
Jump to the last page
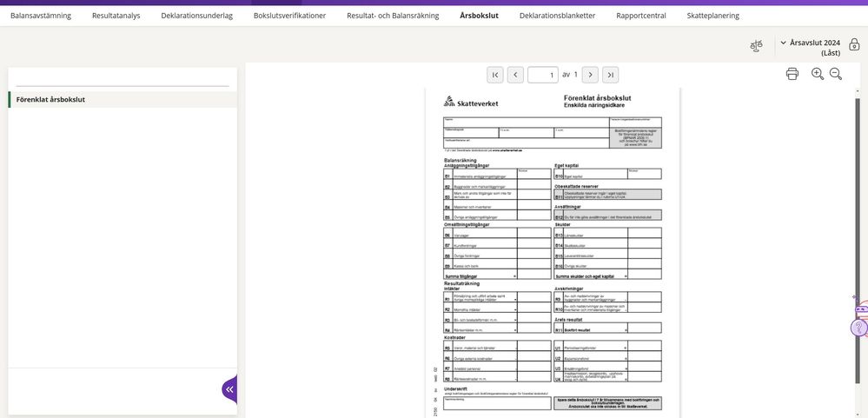[x=610, y=75]
